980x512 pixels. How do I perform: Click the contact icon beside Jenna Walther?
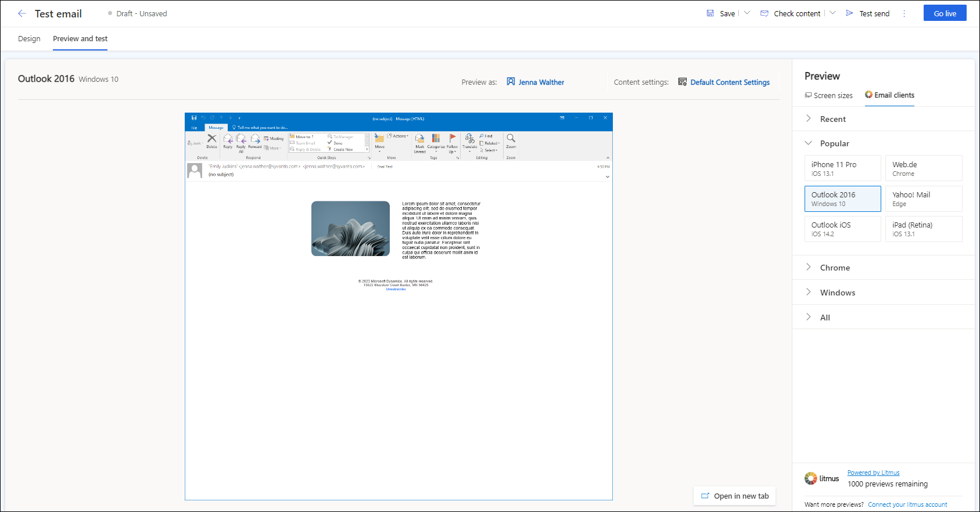coord(511,82)
